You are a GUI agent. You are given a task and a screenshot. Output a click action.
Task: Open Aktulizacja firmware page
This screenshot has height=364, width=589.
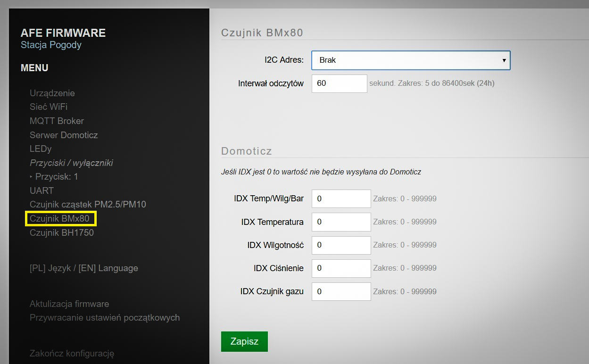pyautogui.click(x=69, y=304)
